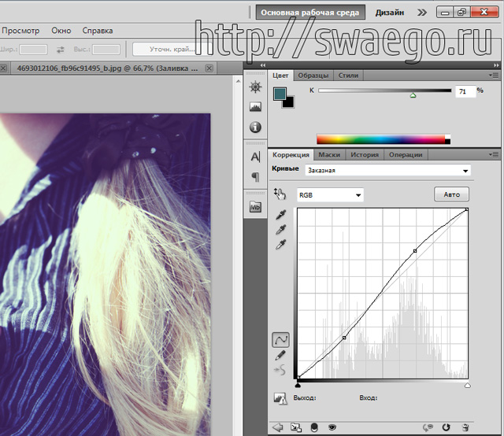Return to adjustment list arrow
The image size is (504, 436).
(x=277, y=427)
